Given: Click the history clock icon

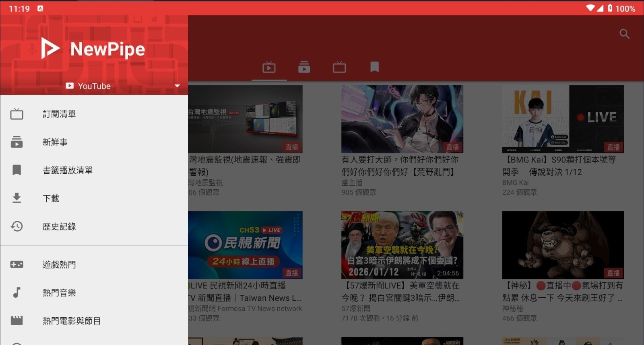Looking at the screenshot, I should coord(17,226).
